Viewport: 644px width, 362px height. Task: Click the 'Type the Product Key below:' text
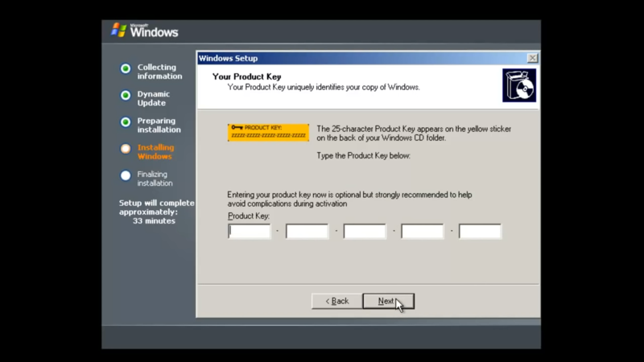(x=363, y=155)
